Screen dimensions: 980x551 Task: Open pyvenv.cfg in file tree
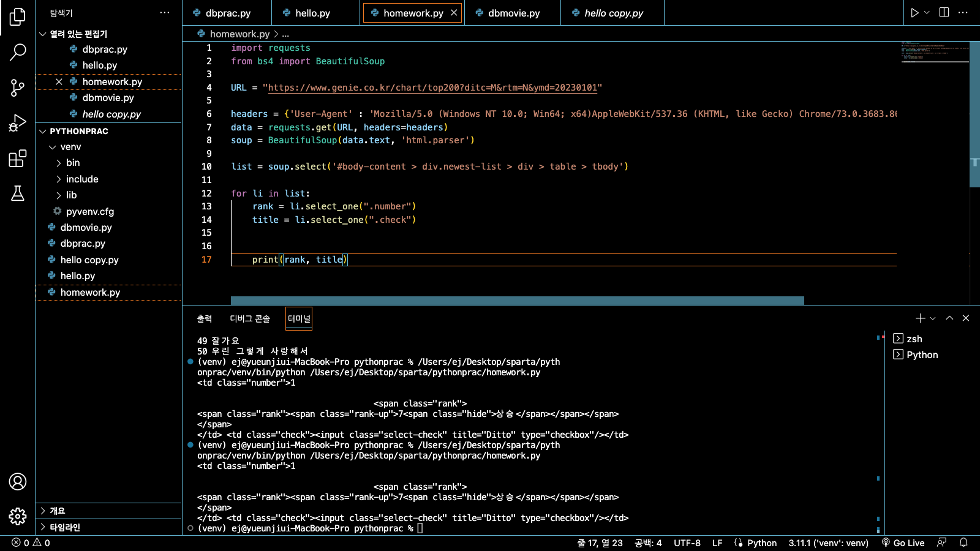pos(108,211)
